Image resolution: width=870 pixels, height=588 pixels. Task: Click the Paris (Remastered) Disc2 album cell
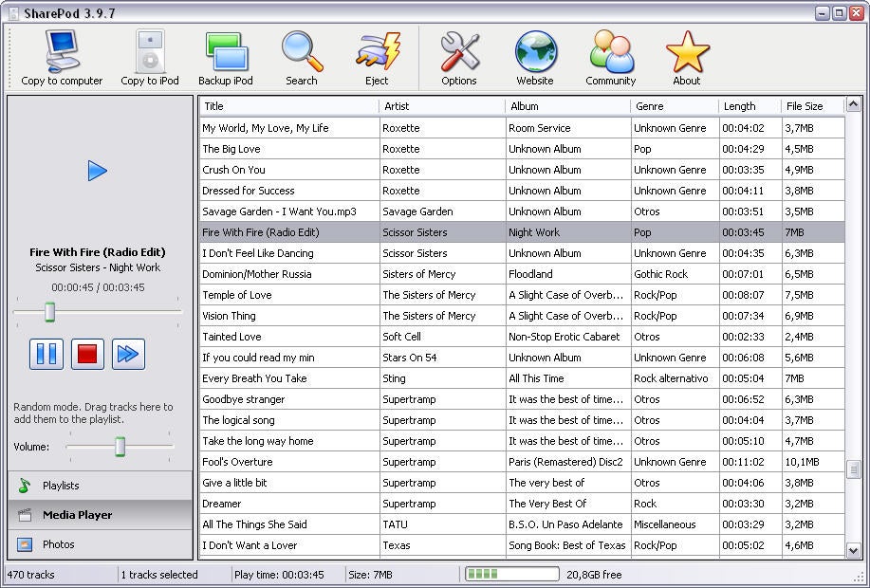pyautogui.click(x=568, y=462)
